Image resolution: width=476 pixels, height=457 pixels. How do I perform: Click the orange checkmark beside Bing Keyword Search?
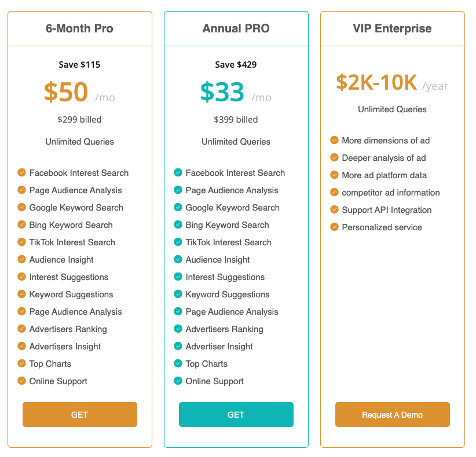coord(22,224)
